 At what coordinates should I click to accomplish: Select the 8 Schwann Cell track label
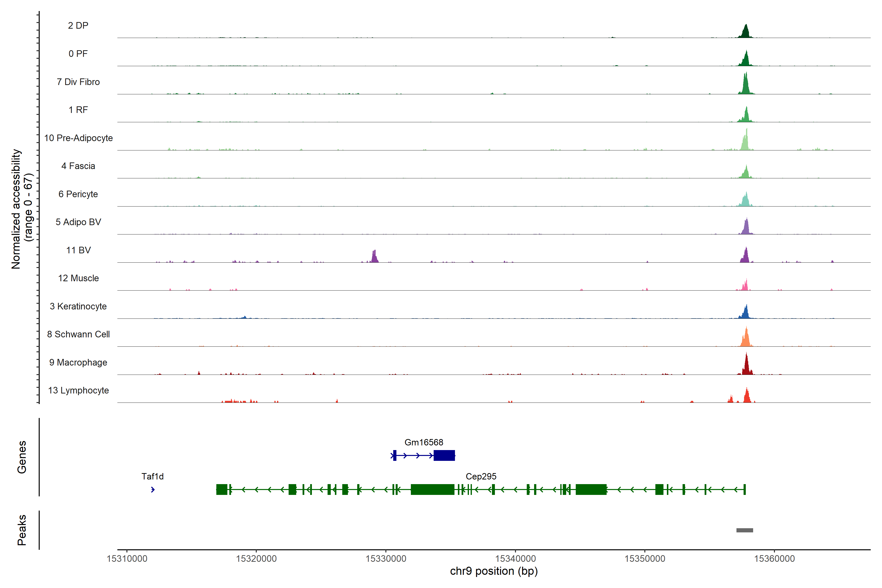78,334
